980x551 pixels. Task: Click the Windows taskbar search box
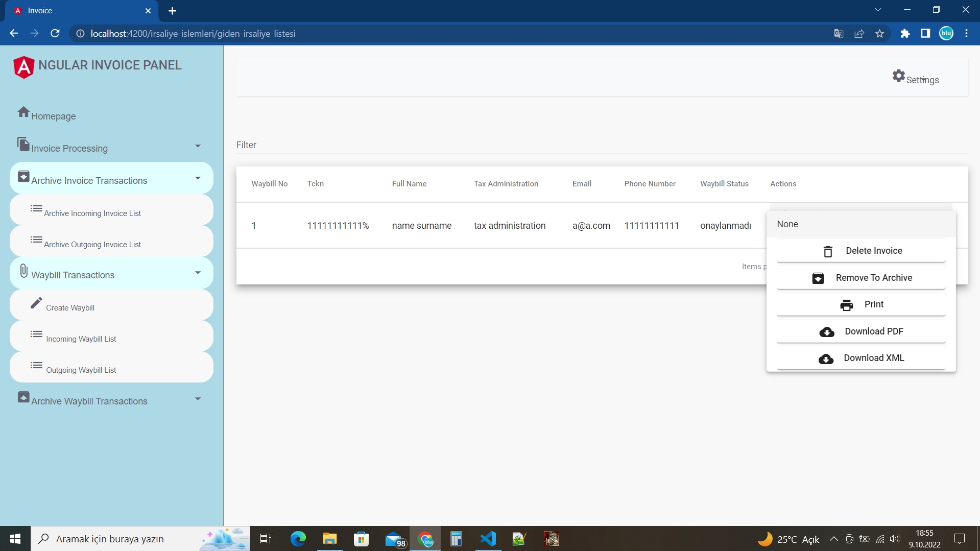point(140,539)
